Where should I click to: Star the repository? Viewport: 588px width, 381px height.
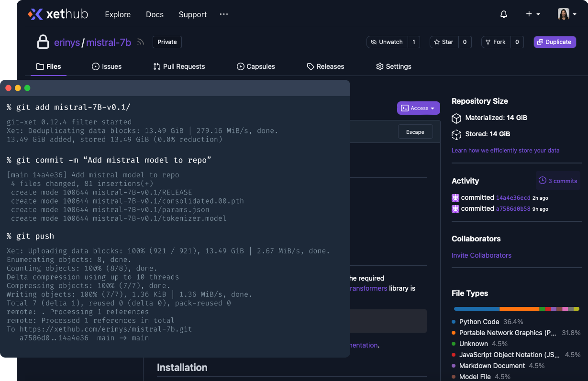tap(444, 42)
